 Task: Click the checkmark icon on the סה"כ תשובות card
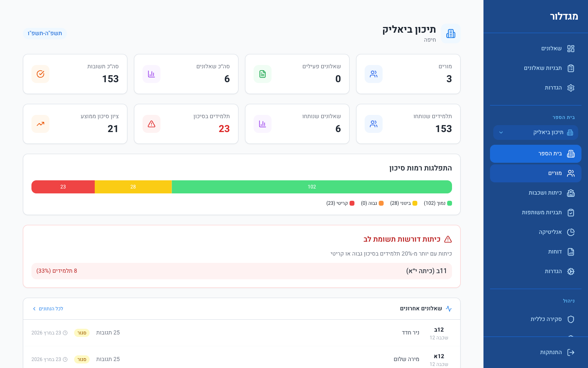pos(40,74)
